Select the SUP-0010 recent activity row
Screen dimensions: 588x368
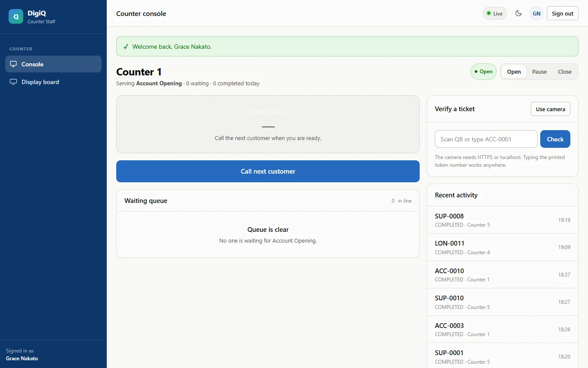[x=502, y=302]
